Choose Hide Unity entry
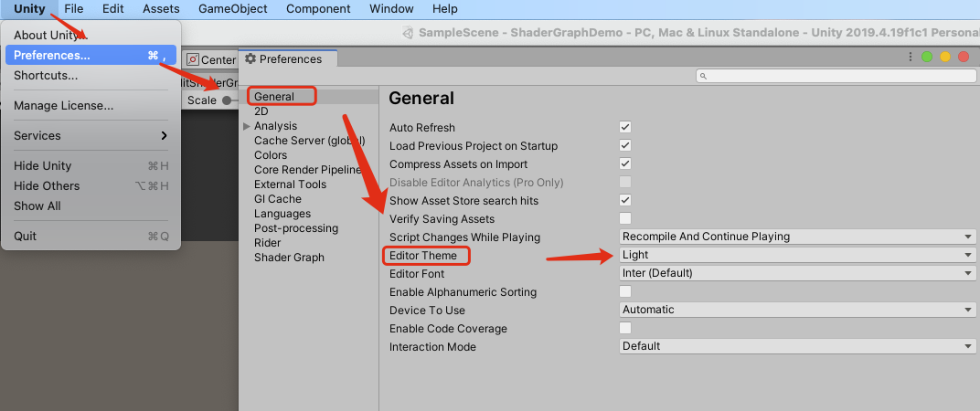 (91, 165)
